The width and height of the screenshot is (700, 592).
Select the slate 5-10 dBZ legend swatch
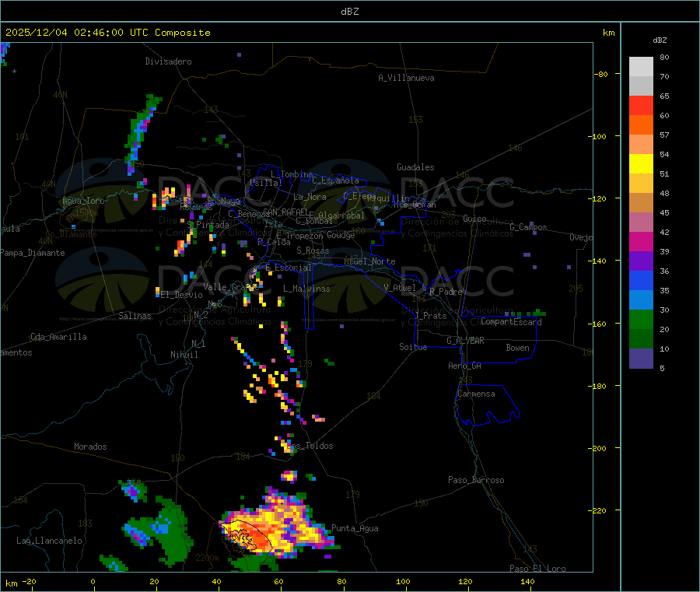(x=641, y=358)
